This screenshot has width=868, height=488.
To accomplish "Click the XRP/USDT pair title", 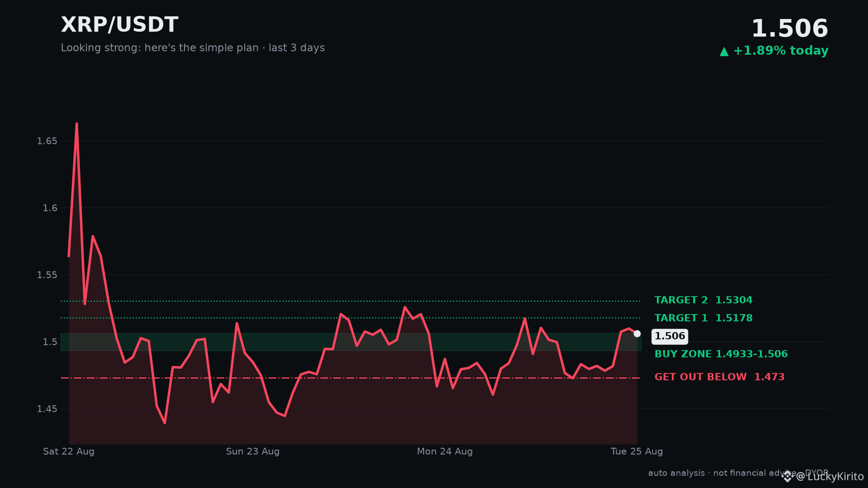I will [x=120, y=25].
